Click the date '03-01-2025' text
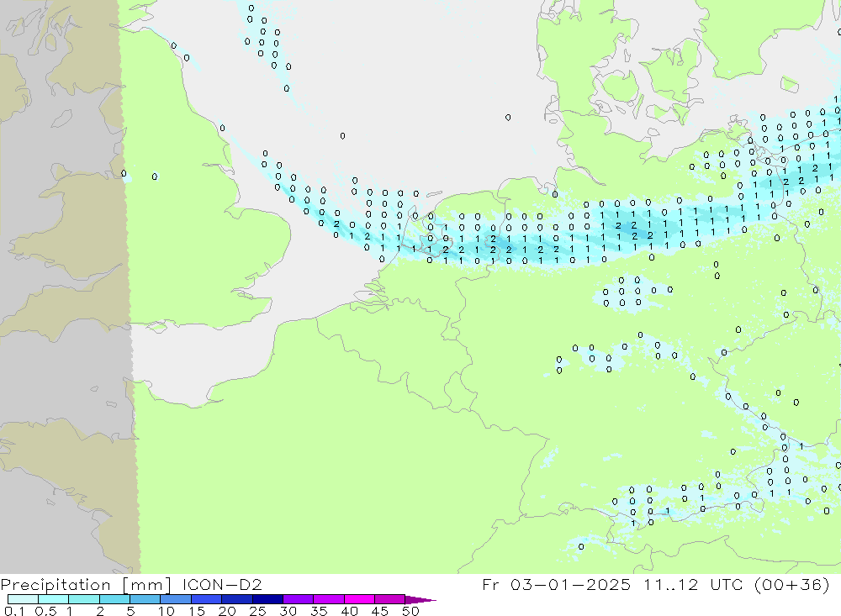841x616 pixels. [570, 584]
